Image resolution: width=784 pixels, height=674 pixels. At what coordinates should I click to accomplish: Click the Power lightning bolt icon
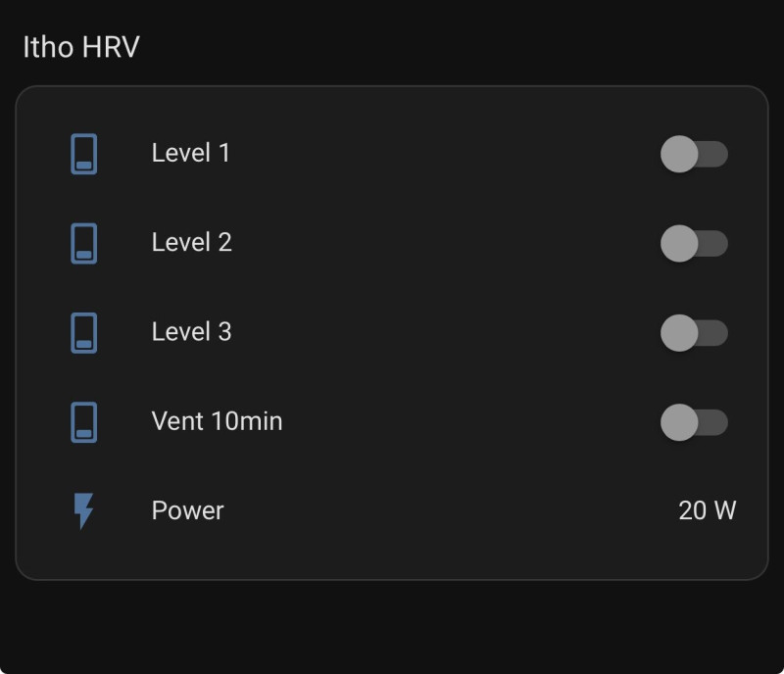point(84,510)
